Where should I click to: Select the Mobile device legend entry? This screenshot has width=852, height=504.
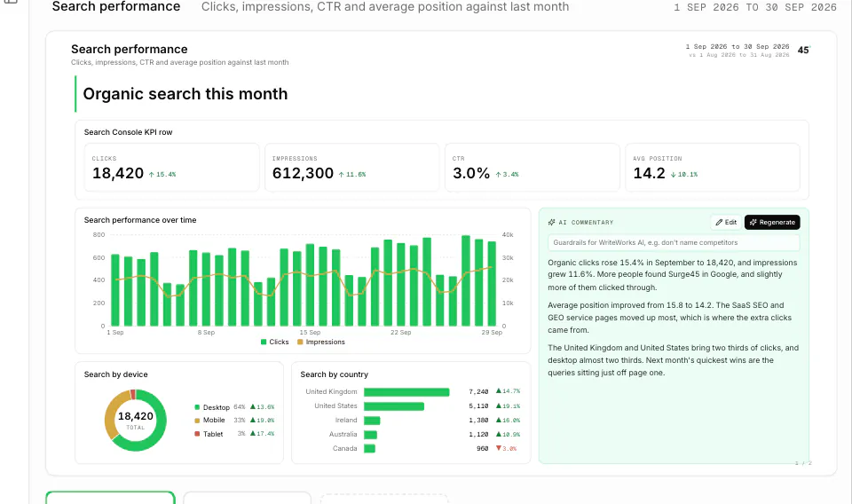click(x=234, y=420)
